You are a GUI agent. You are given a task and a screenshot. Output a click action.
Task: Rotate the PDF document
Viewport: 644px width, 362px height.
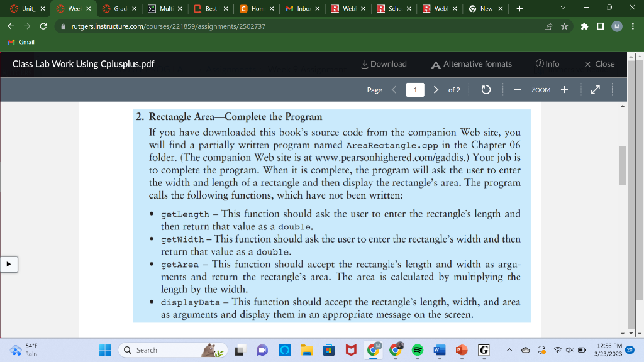pyautogui.click(x=486, y=90)
